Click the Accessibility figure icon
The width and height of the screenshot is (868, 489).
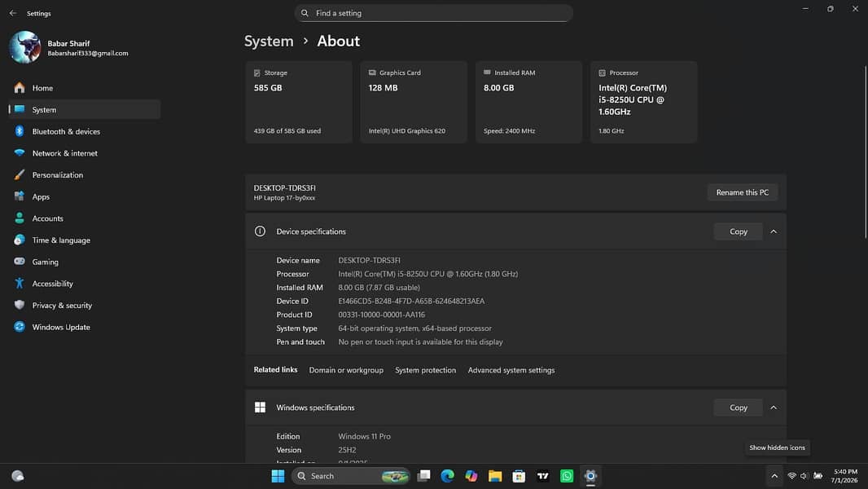(x=20, y=283)
